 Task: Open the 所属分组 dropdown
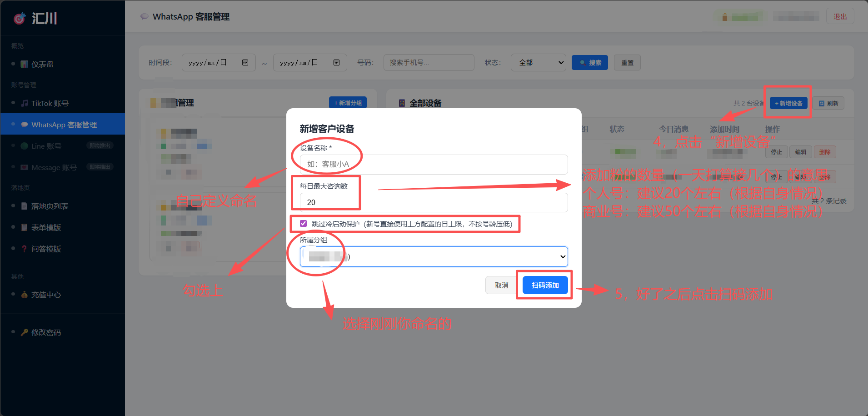[x=434, y=256]
